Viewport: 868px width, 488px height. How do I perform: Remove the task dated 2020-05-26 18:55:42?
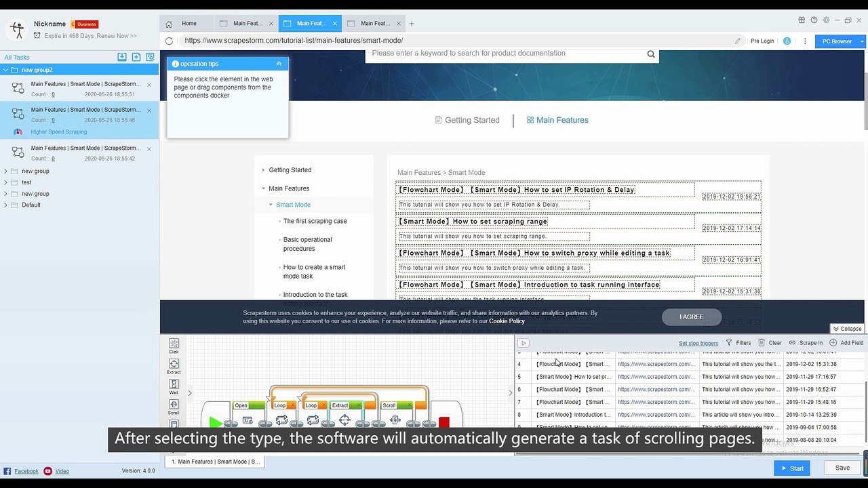click(149, 148)
